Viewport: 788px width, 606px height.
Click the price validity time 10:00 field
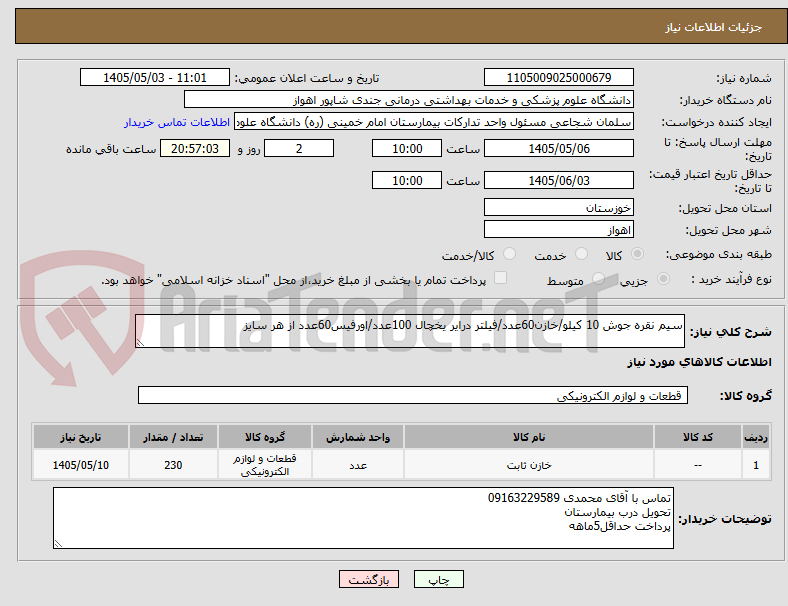pyautogui.click(x=407, y=180)
